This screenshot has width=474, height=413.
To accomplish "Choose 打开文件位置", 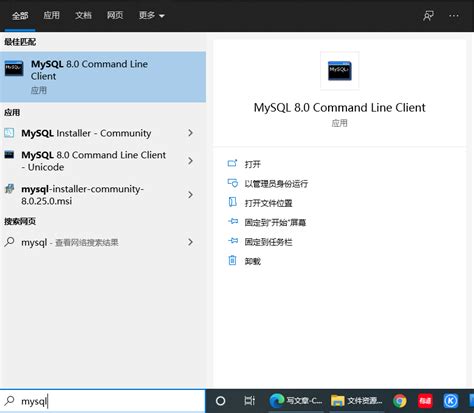I will 268,203.
